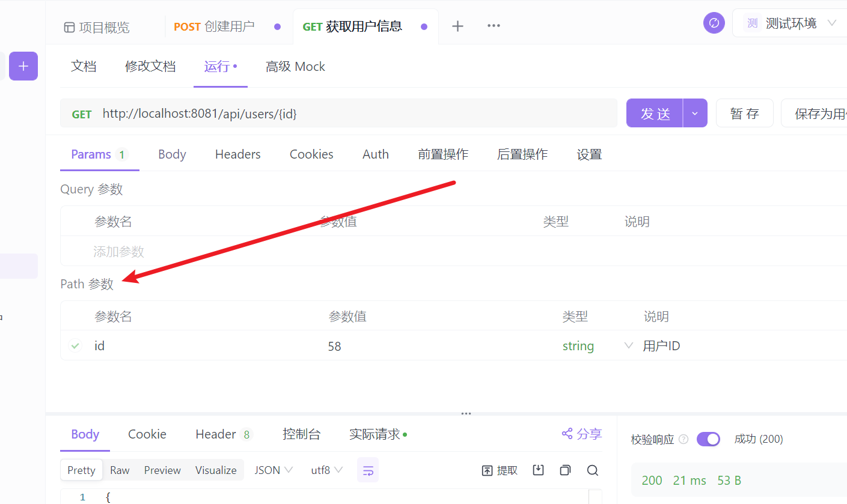Viewport: 847px width, 504px height.
Task: Click the 200 status code text
Action: [x=652, y=481]
